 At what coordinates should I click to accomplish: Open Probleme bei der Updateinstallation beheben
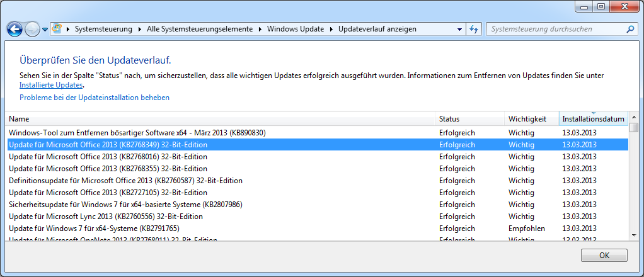point(95,98)
